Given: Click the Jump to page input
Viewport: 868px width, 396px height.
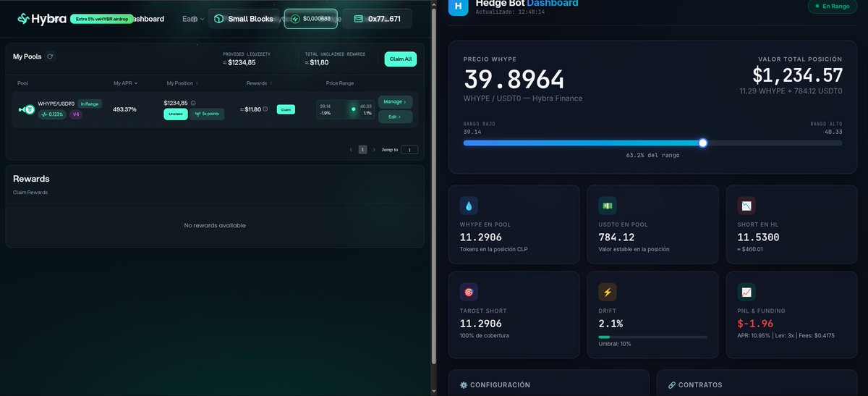Looking at the screenshot, I should [x=409, y=150].
